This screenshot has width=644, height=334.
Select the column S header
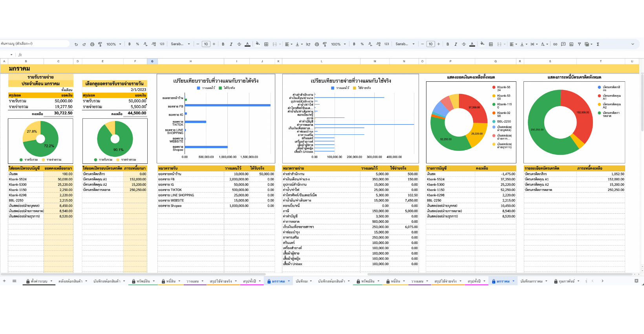coord(550,61)
